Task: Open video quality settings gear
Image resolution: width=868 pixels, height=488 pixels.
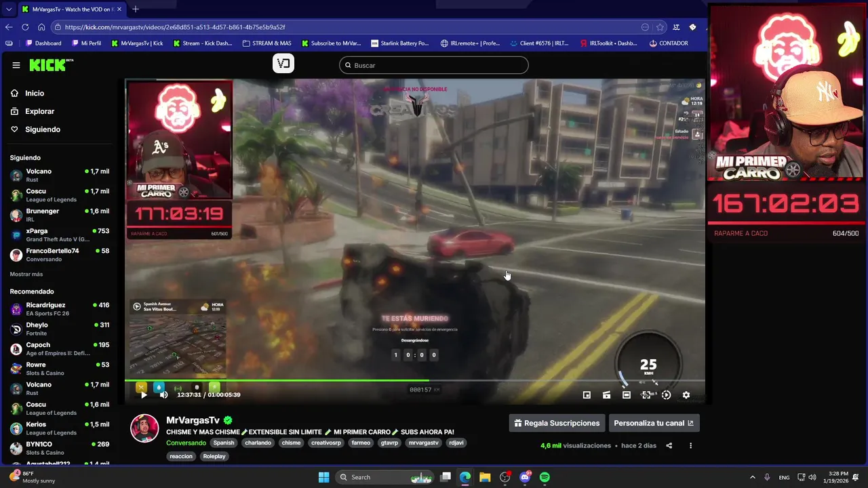Action: tap(686, 395)
